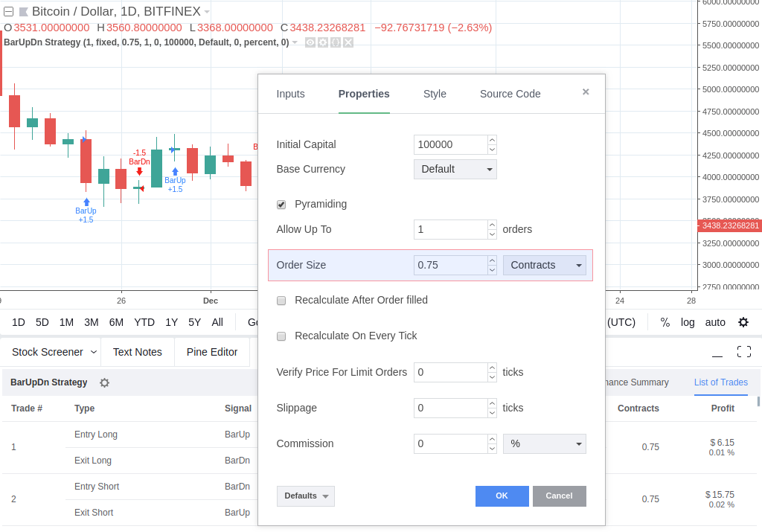762x532 pixels.
Task: Open Order Size Contracts dropdown
Action: [x=544, y=266]
